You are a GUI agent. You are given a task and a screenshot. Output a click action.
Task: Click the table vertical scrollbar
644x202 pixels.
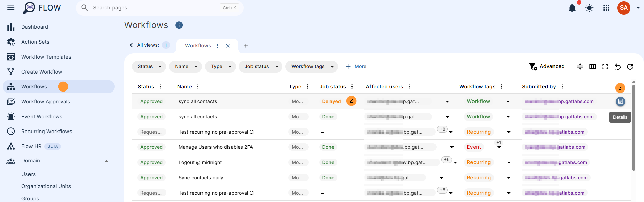pyautogui.click(x=633, y=127)
